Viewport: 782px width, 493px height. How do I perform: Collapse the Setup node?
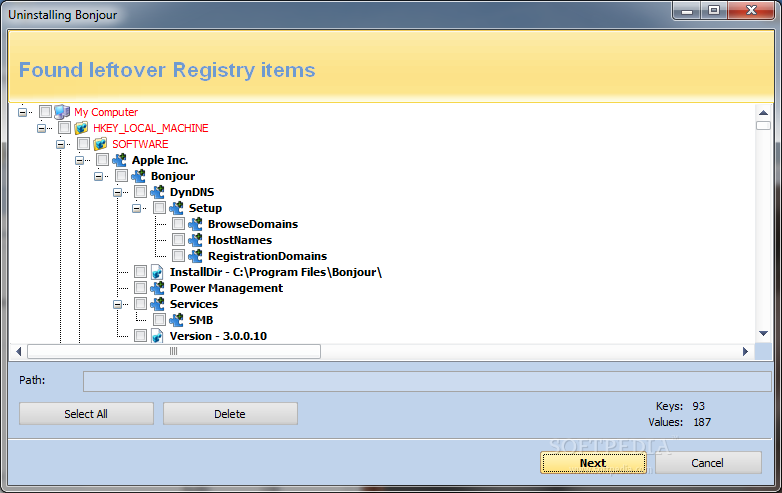pyautogui.click(x=136, y=208)
